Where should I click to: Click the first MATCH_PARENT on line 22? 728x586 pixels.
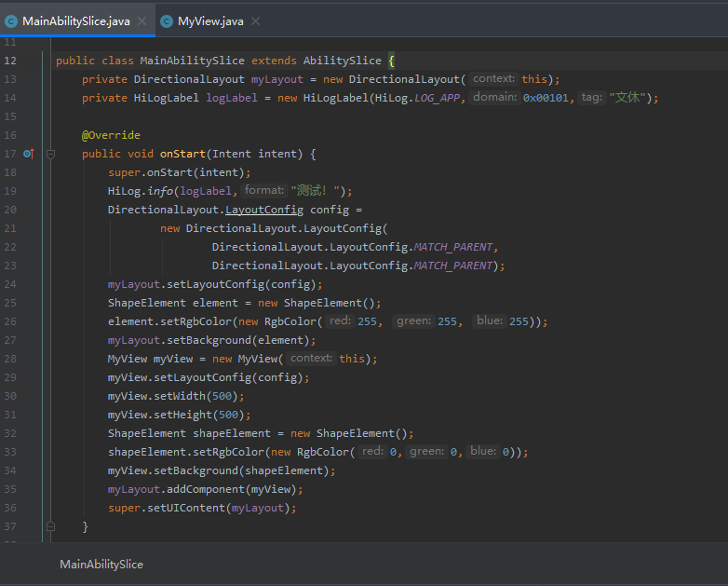point(453,247)
